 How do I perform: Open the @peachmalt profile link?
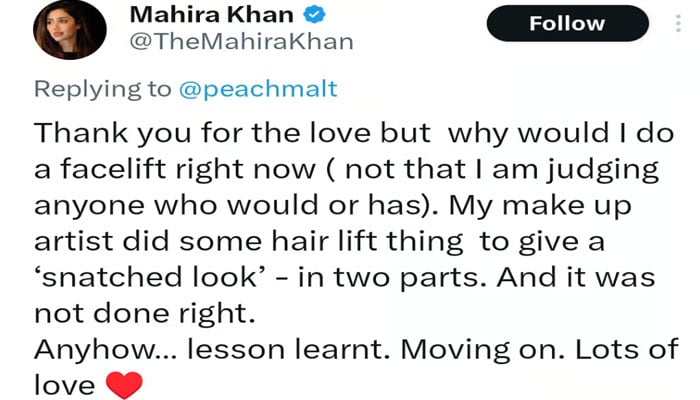257,89
